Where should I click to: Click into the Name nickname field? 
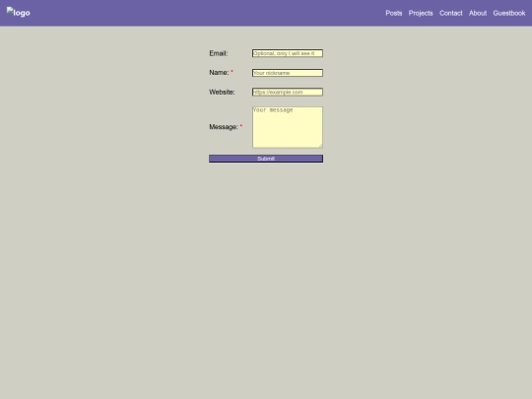point(288,73)
